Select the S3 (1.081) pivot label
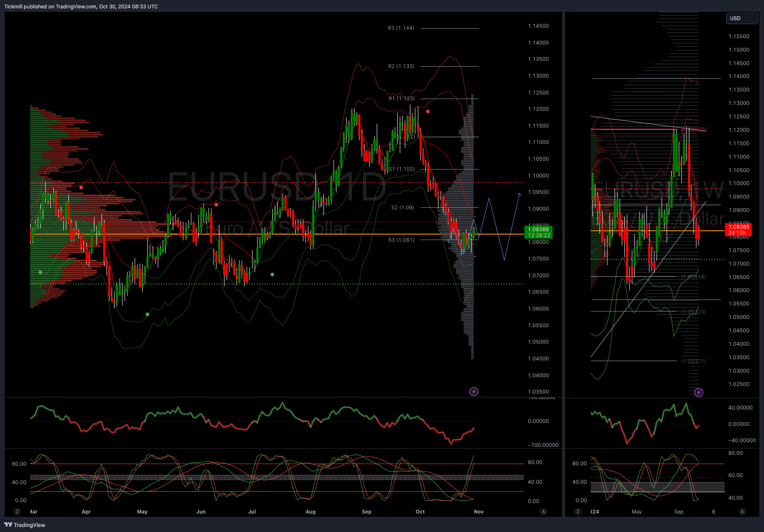The width and height of the screenshot is (764, 532). (401, 240)
